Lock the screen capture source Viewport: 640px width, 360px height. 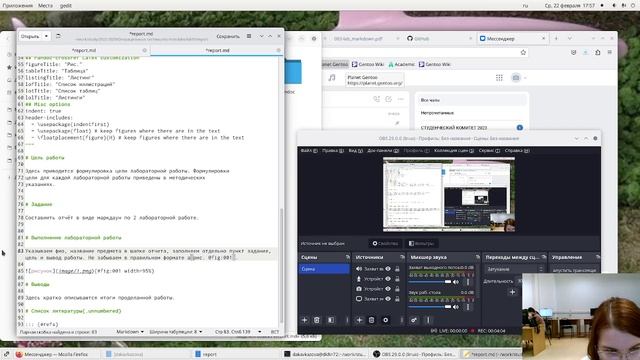397,299
